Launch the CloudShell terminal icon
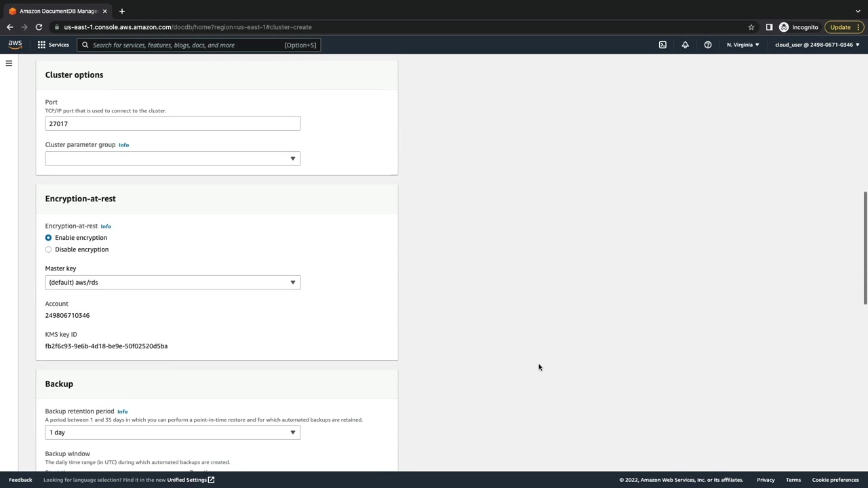Screen dimensions: 868x488 click(663, 45)
